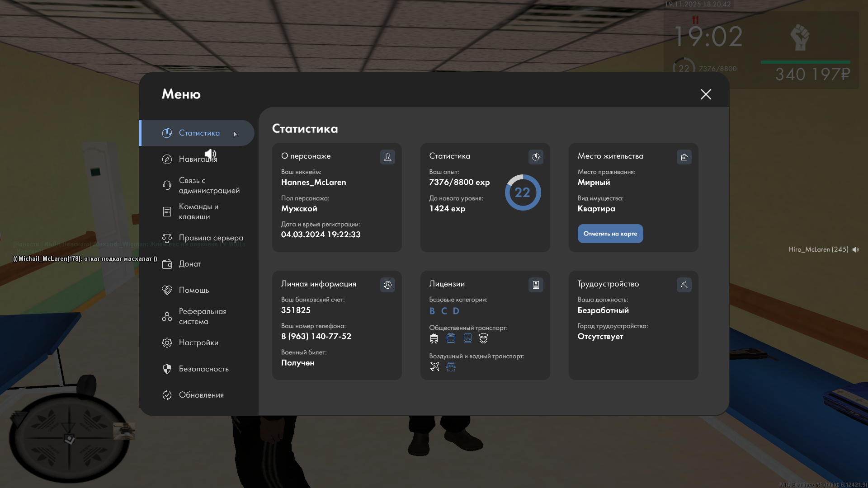868x488 pixels.
Task: Open Правила сервера section
Action: tap(211, 238)
